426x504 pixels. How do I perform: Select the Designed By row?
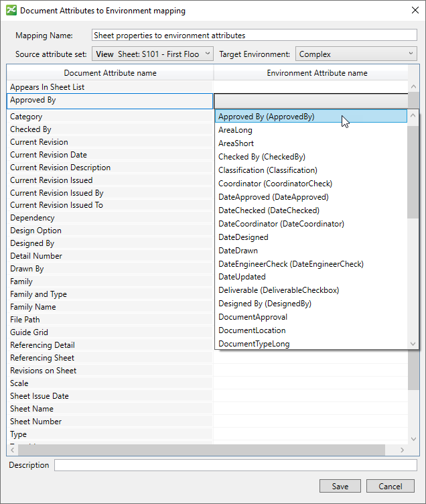point(110,243)
